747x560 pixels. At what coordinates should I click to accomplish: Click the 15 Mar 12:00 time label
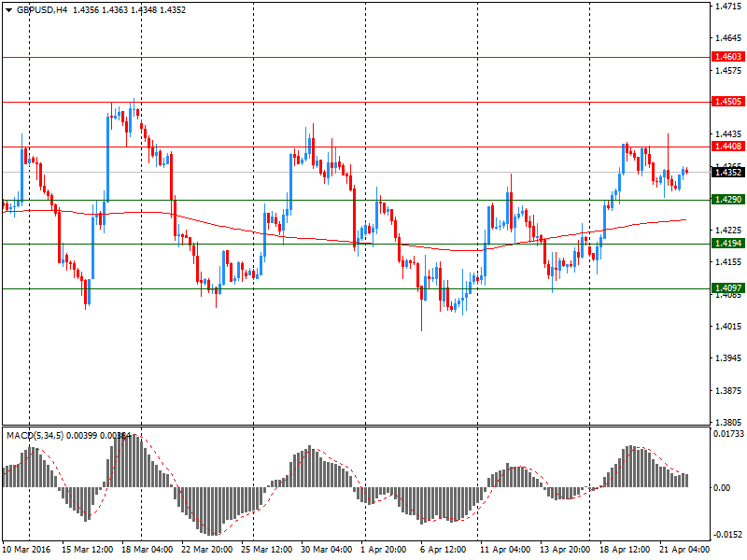[x=87, y=550]
